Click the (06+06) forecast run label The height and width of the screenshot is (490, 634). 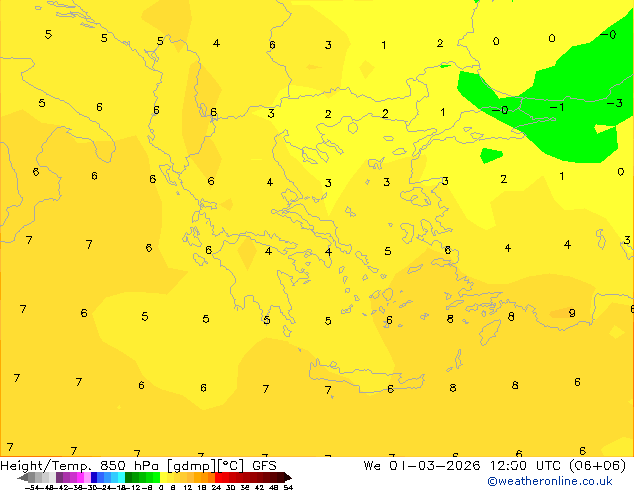click(598, 466)
